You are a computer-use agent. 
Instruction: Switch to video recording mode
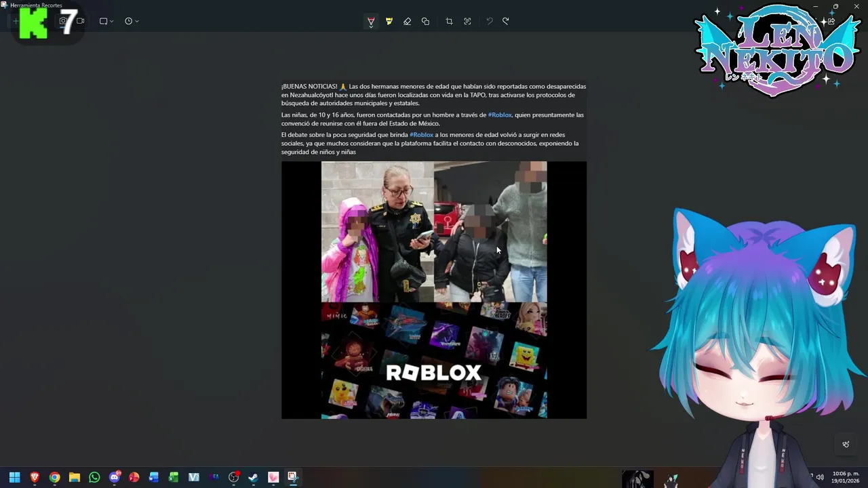[x=80, y=21]
